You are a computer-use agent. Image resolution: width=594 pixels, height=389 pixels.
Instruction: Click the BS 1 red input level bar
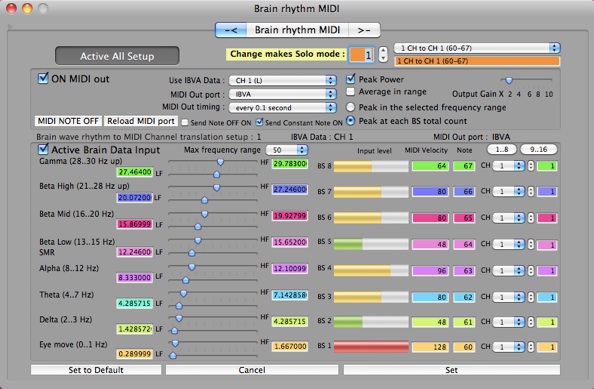(x=371, y=346)
